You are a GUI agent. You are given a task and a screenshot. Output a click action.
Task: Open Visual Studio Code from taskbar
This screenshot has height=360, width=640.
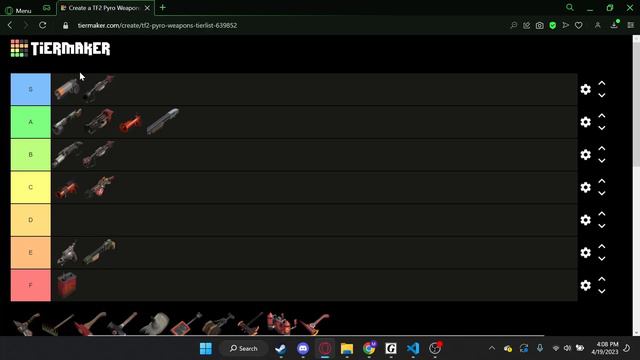[413, 349]
